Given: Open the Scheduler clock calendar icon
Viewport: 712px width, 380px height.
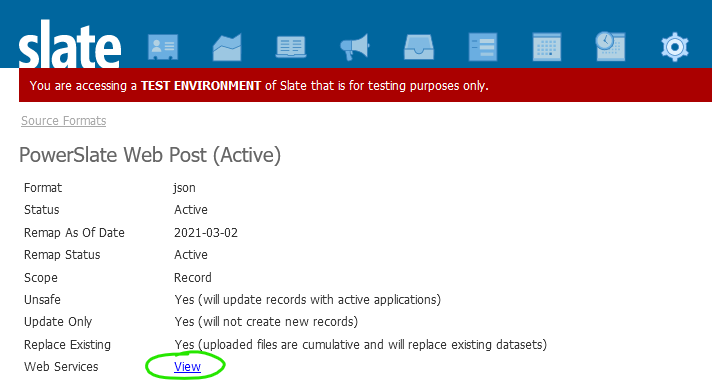Looking at the screenshot, I should (x=610, y=46).
